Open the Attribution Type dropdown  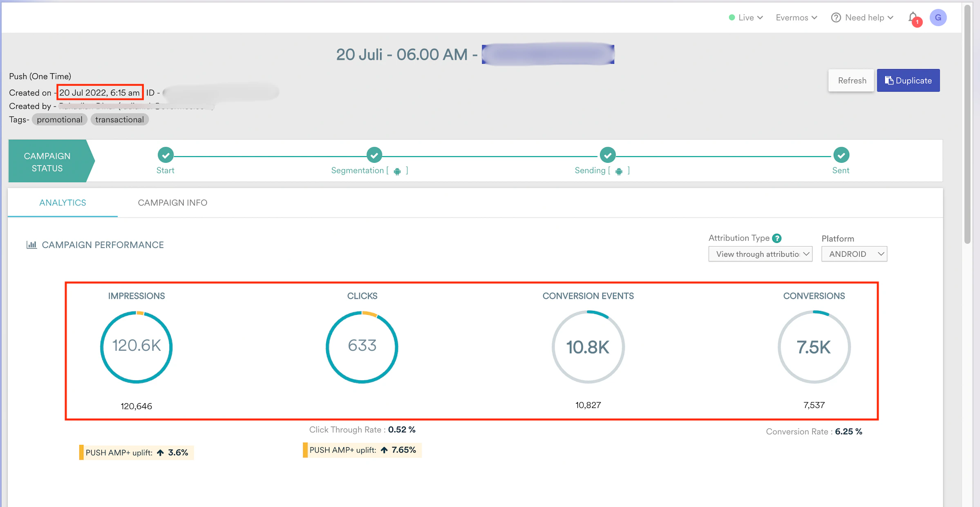pos(760,254)
